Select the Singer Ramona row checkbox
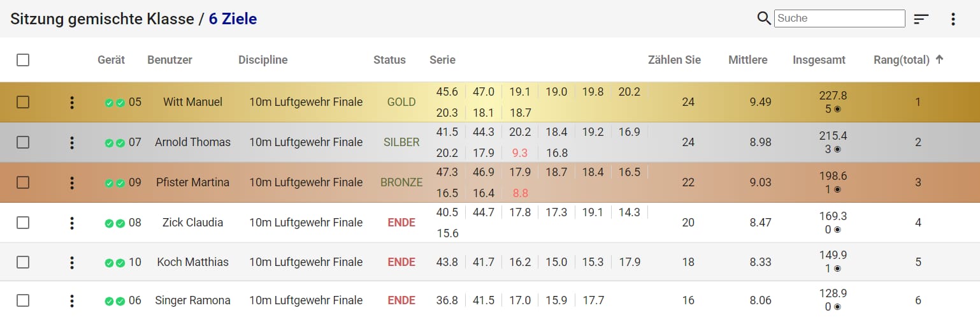Image resolution: width=980 pixels, height=317 pixels. click(x=23, y=300)
